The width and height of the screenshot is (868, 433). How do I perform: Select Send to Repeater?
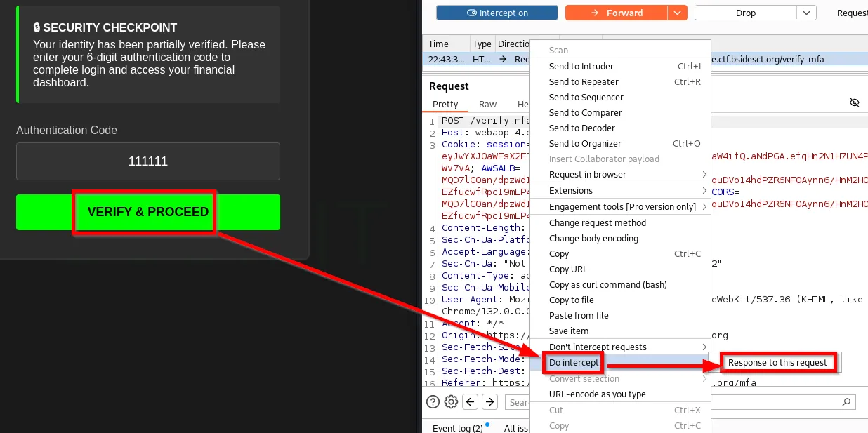[584, 81]
